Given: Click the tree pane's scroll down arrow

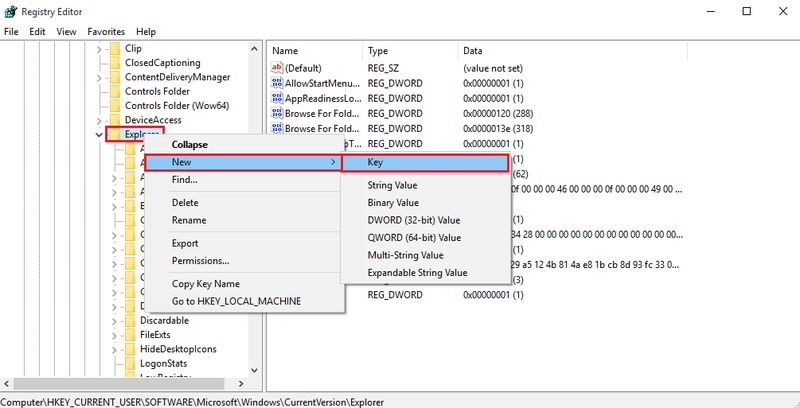Looking at the screenshot, I should [254, 371].
